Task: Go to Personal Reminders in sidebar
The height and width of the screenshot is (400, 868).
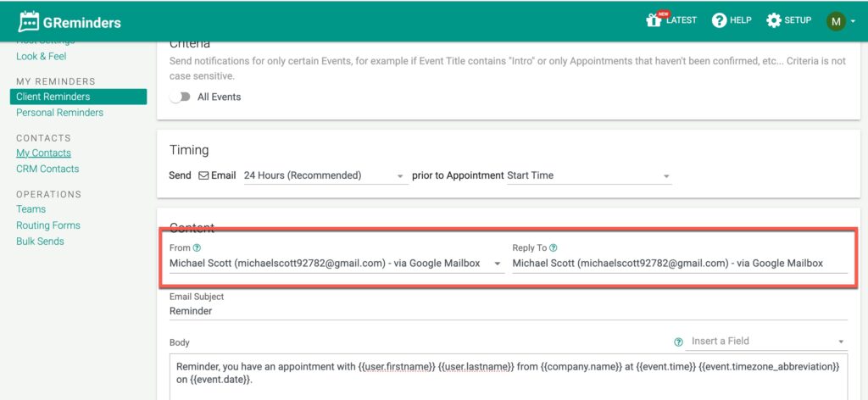Action: (59, 113)
